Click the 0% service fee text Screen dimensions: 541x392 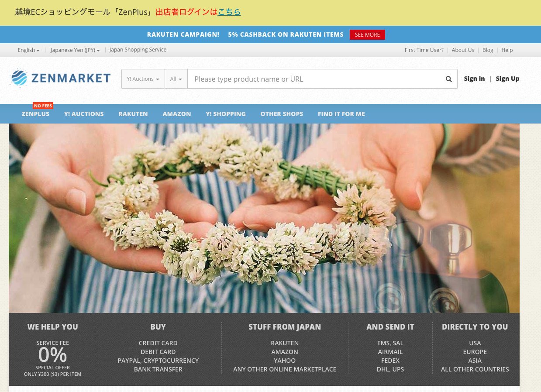point(52,355)
